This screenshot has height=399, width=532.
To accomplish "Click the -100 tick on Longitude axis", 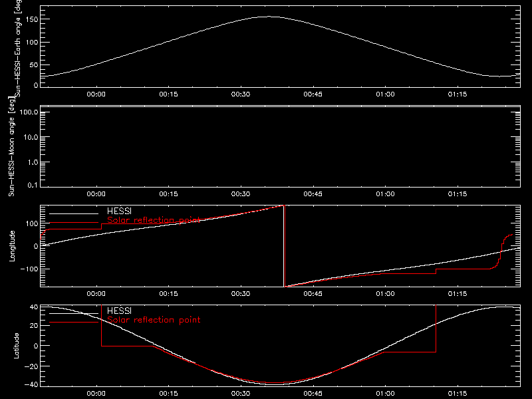I will pos(29,269).
